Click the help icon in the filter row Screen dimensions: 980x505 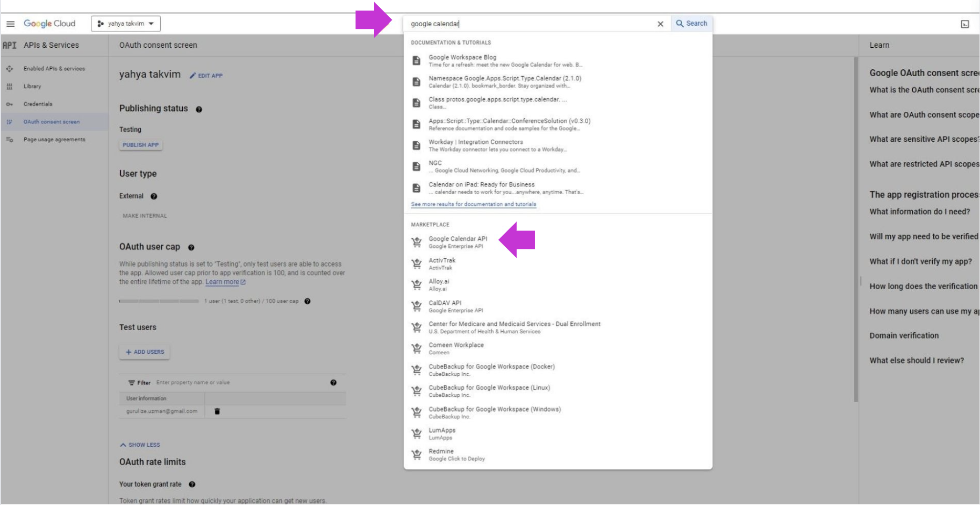(333, 383)
